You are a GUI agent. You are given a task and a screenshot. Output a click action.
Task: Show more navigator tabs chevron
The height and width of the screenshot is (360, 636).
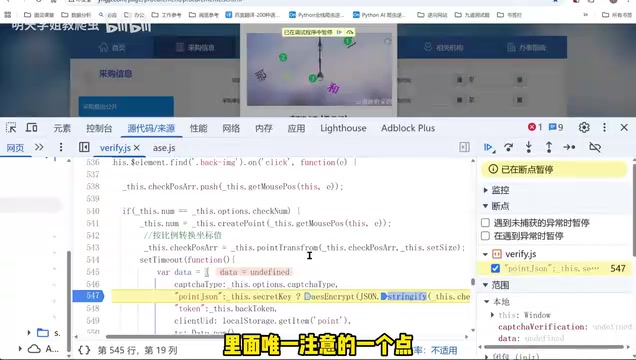pos(39,147)
